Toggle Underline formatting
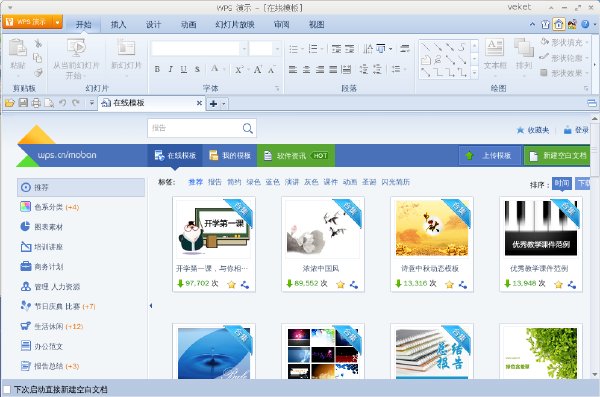Screen dimensions: 600x397 (x=184, y=69)
